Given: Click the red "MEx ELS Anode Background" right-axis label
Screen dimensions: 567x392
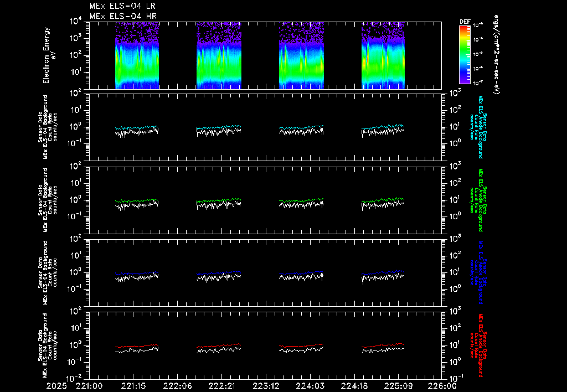Looking at the screenshot, I should (x=481, y=345).
